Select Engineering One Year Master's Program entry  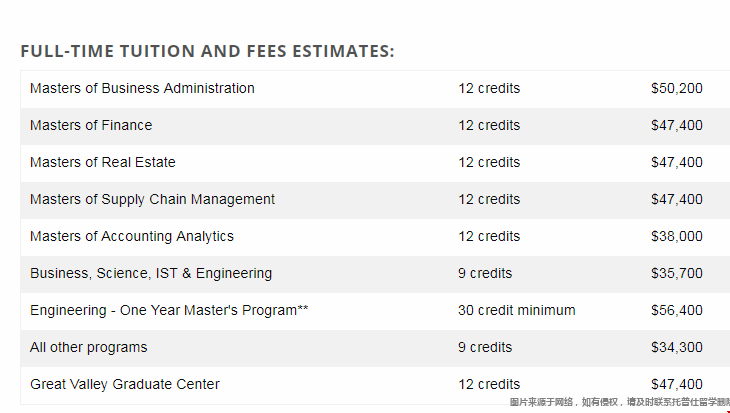pyautogui.click(x=169, y=310)
